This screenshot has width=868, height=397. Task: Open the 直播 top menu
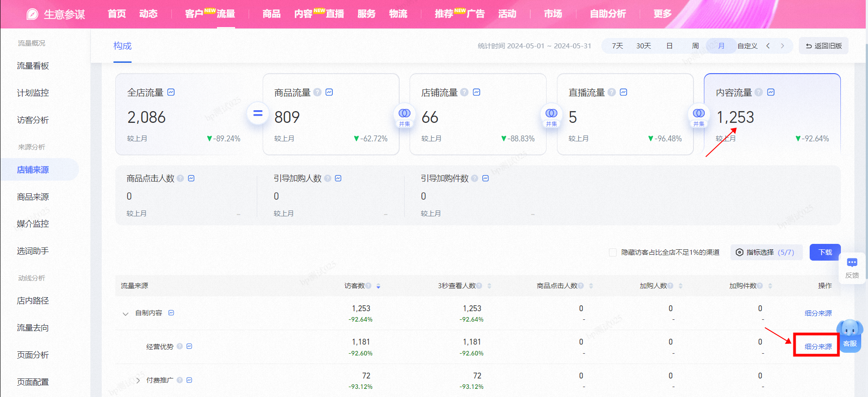click(335, 14)
